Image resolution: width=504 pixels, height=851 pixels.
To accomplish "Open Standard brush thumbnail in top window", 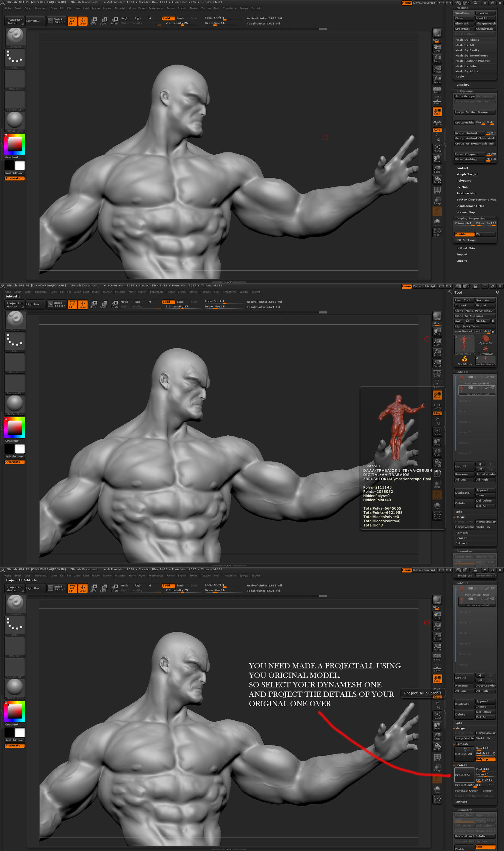I will [x=15, y=37].
